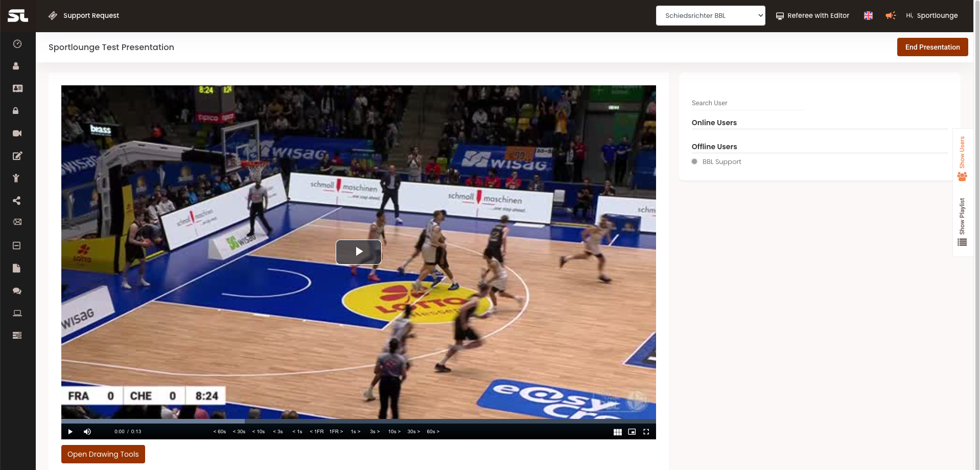Image resolution: width=980 pixels, height=470 pixels.
Task: Click the ID card icon in sidebar
Action: 17,88
